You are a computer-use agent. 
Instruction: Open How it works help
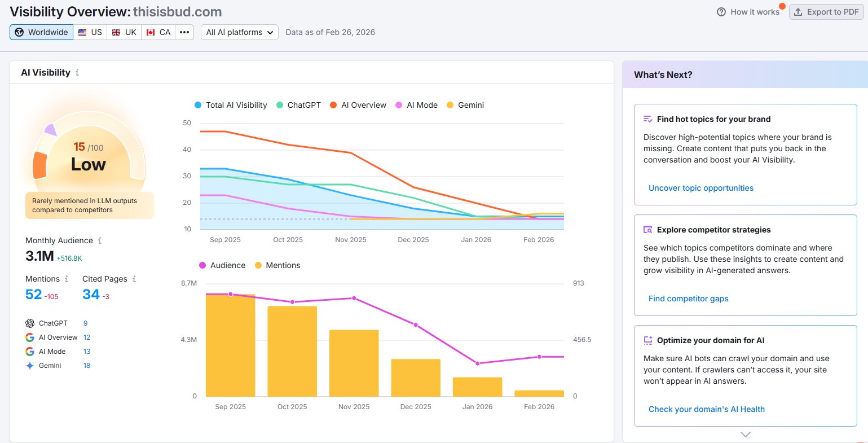[x=748, y=12]
